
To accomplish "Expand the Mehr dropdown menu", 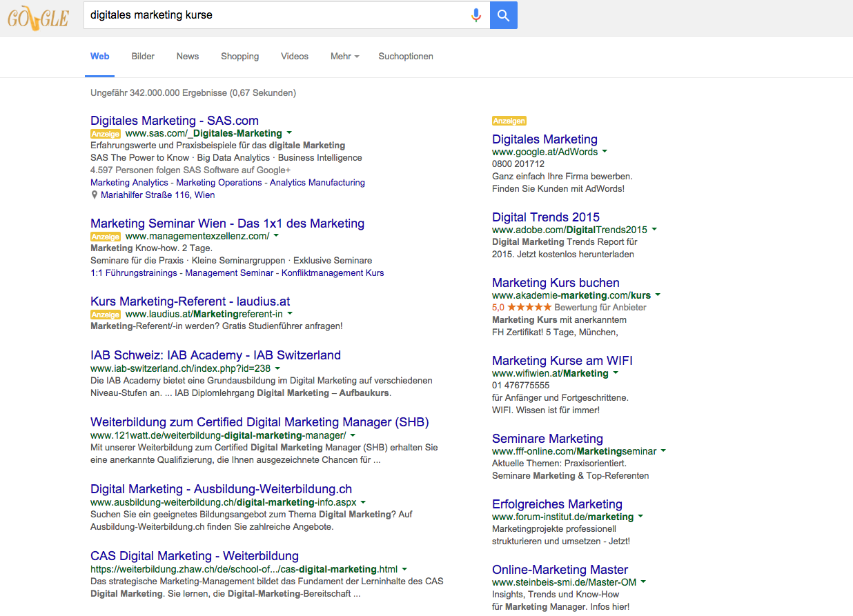I will coord(344,57).
